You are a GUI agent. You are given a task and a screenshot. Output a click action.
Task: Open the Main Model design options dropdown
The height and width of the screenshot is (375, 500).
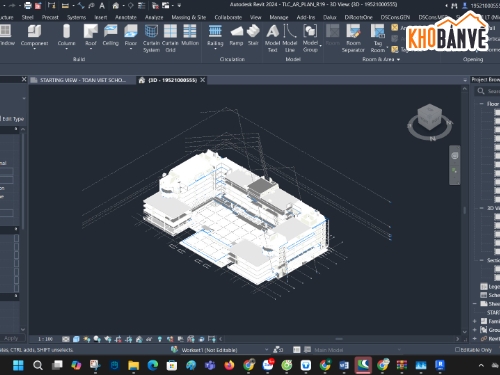click(x=357, y=350)
